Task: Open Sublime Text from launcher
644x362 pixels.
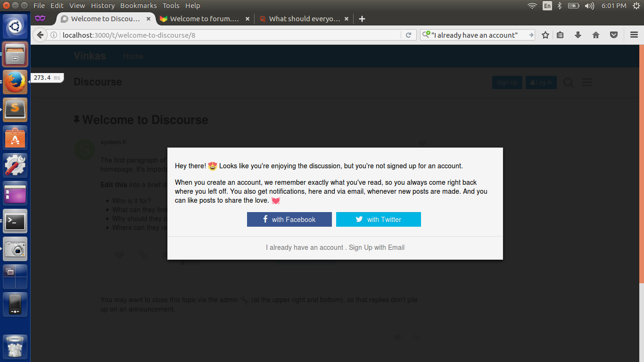Action: point(15,110)
